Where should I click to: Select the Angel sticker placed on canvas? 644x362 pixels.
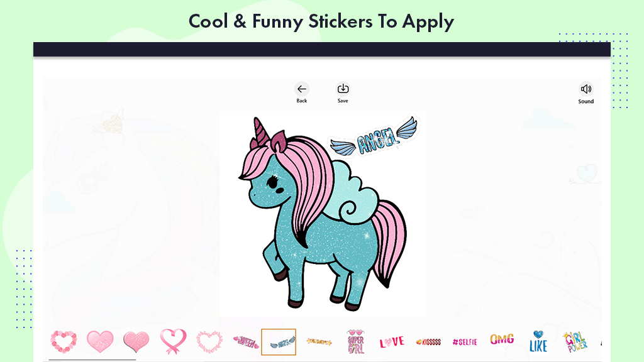(374, 136)
